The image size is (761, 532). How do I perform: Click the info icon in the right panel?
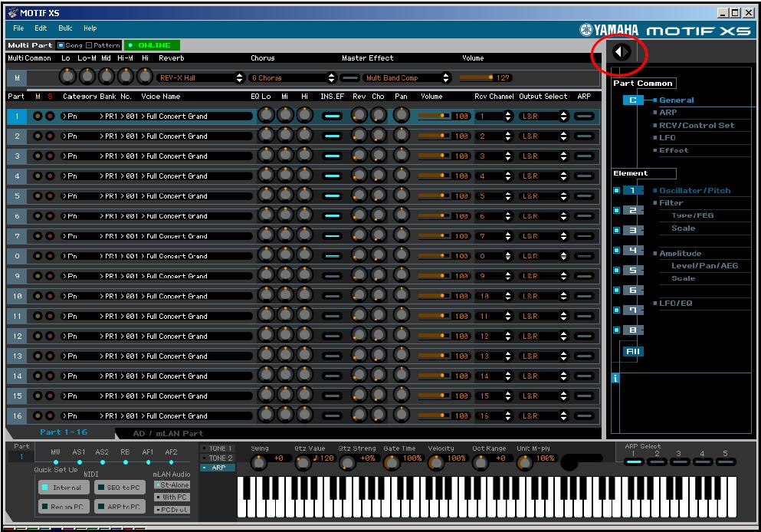click(615, 378)
